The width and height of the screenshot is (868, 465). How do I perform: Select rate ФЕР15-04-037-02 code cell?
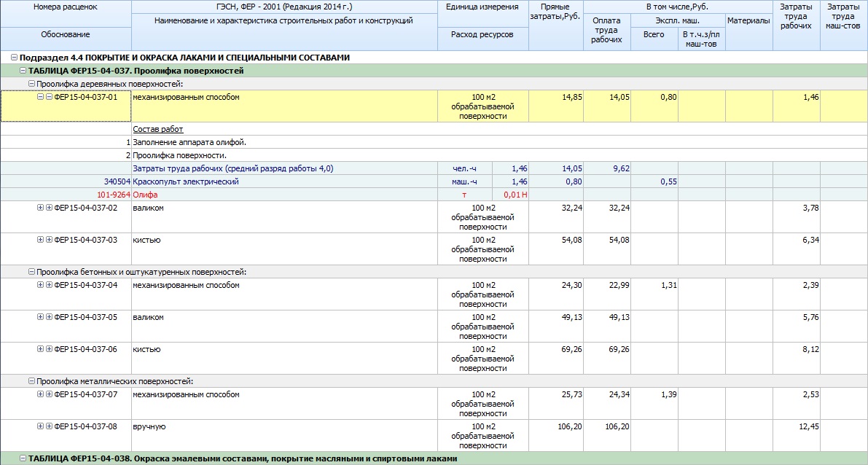point(66,216)
